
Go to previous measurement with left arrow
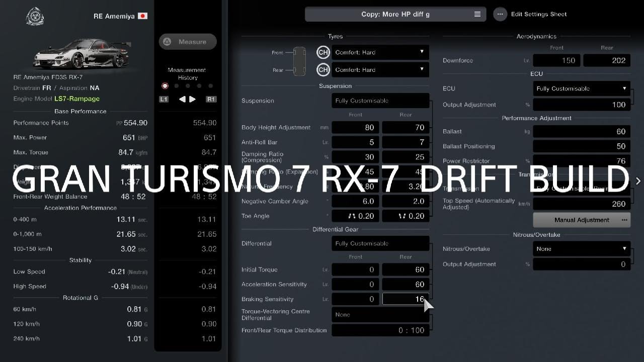coord(182,99)
